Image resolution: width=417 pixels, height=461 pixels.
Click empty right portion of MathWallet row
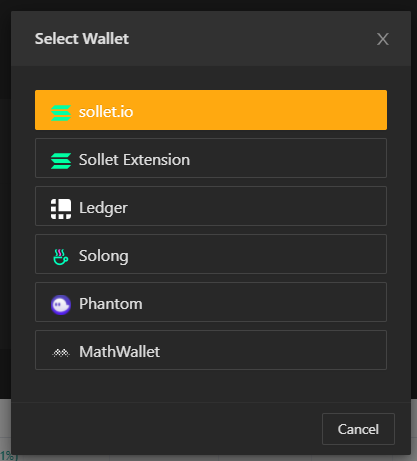tap(273, 350)
